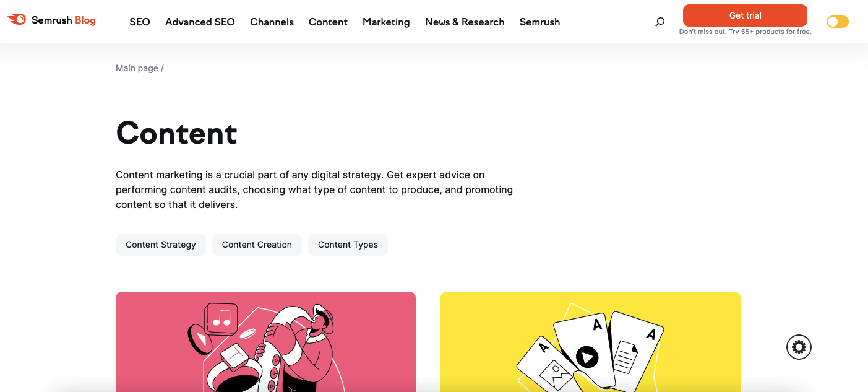Open the Semrush menu item
The width and height of the screenshot is (868, 392).
click(x=539, y=22)
